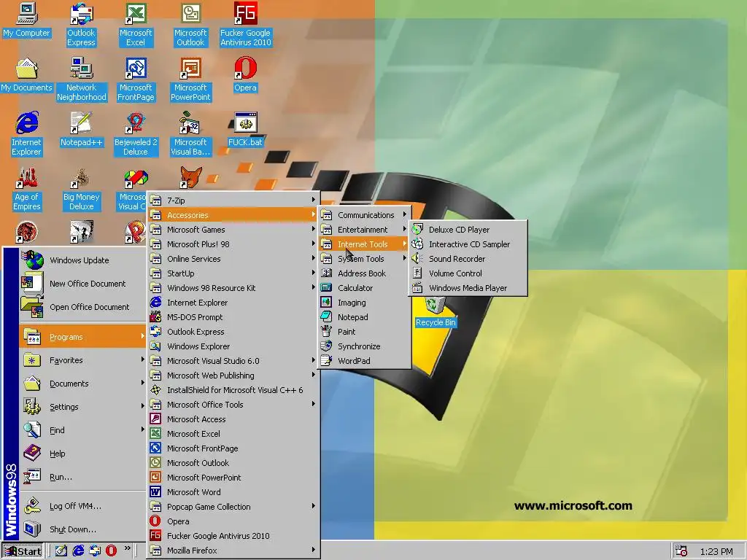The image size is (747, 560).
Task: Open Windows Update in Start menu
Action: (x=82, y=260)
